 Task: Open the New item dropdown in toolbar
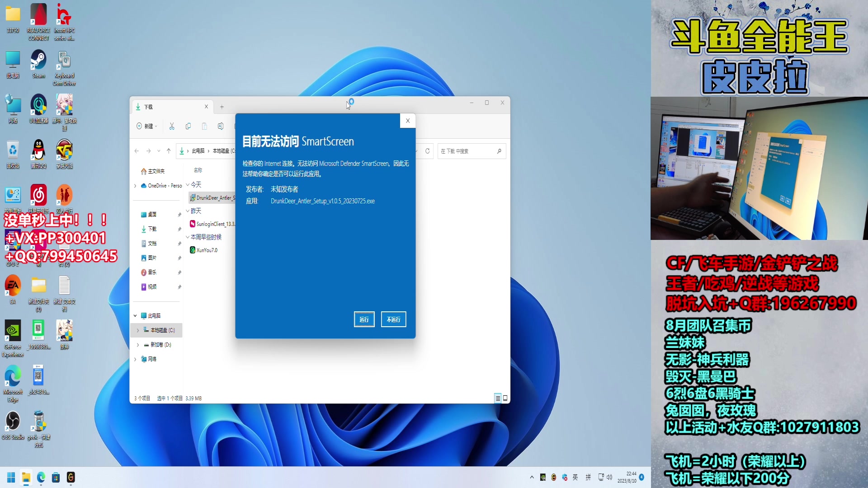[147, 127]
